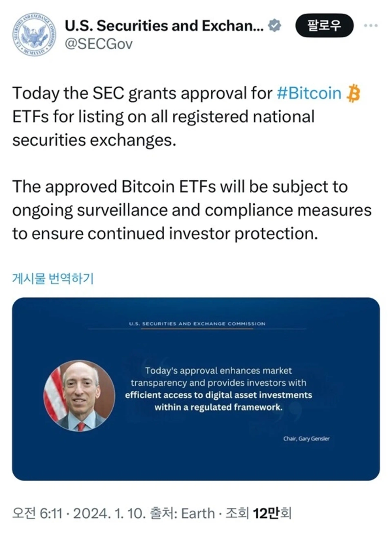Image resolution: width=392 pixels, height=533 pixels.
Task: Click the Gary Gensler portrait in the image
Action: (78, 394)
